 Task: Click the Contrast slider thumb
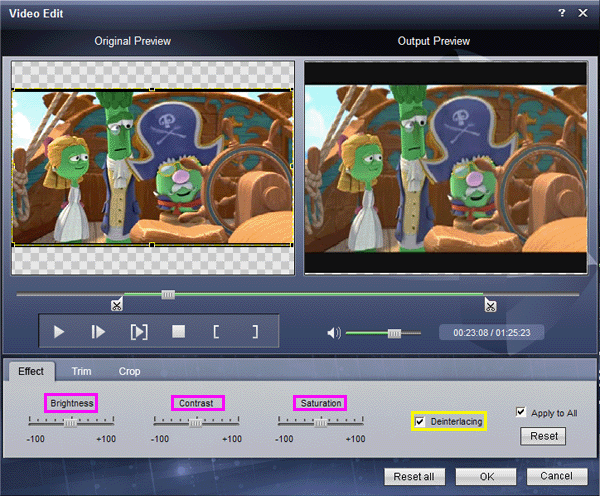click(195, 423)
